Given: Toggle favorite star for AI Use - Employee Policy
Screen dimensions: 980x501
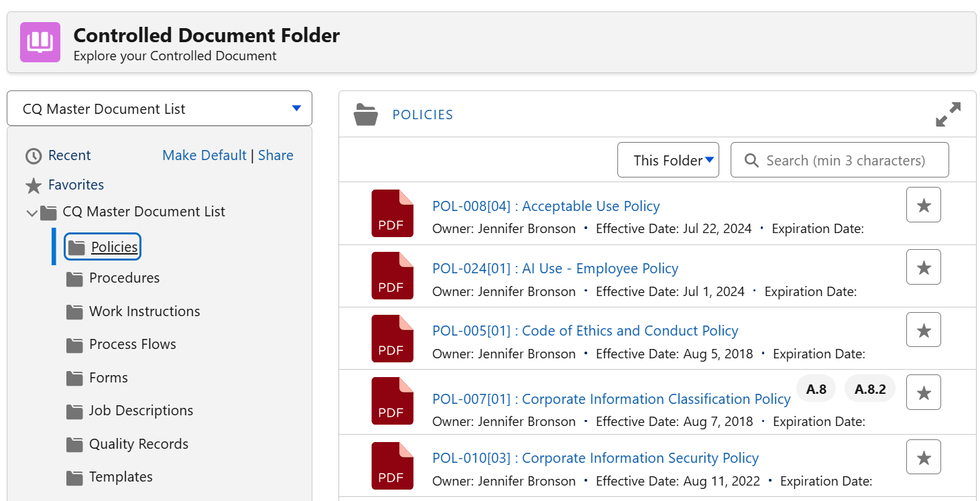Looking at the screenshot, I should tap(923, 267).
